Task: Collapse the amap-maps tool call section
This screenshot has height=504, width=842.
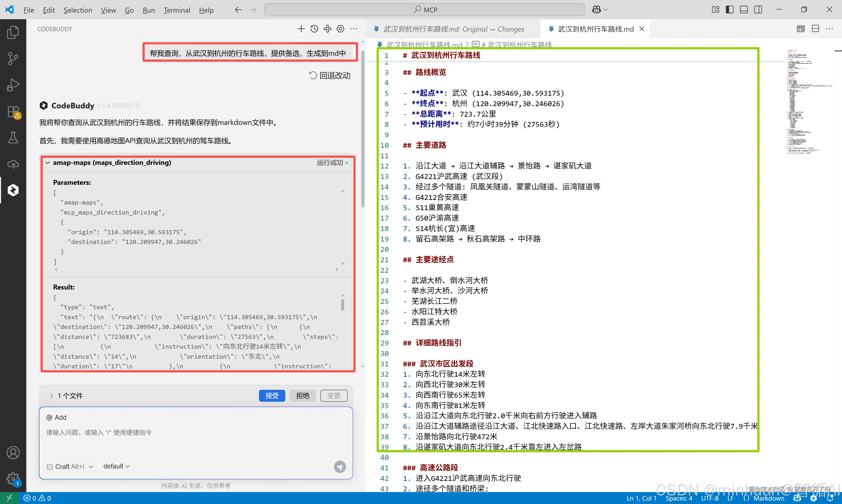Action: [48, 163]
